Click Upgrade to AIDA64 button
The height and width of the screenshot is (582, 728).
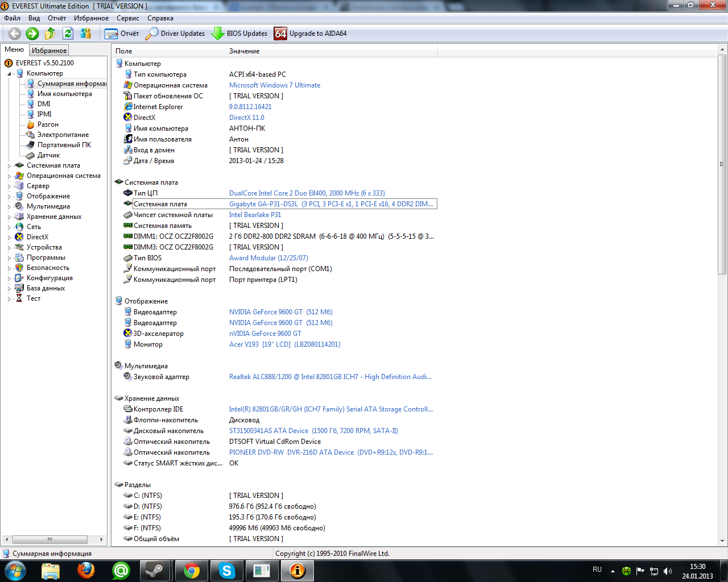(x=311, y=34)
